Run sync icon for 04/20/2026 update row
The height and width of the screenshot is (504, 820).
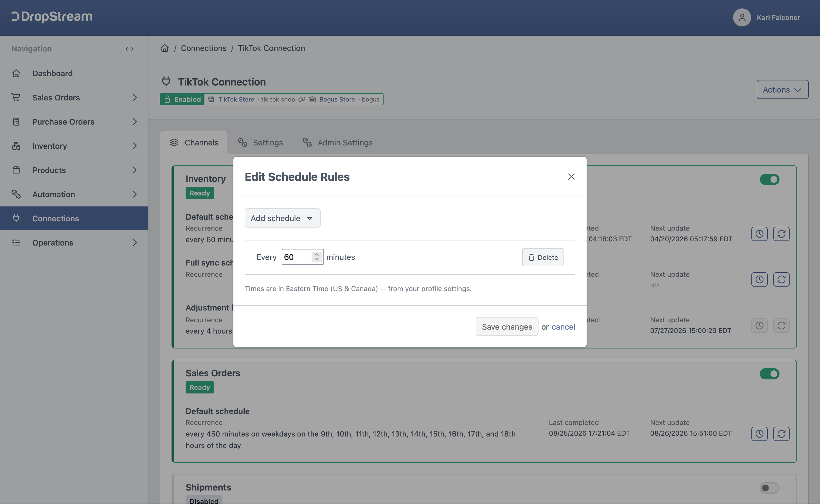(781, 234)
